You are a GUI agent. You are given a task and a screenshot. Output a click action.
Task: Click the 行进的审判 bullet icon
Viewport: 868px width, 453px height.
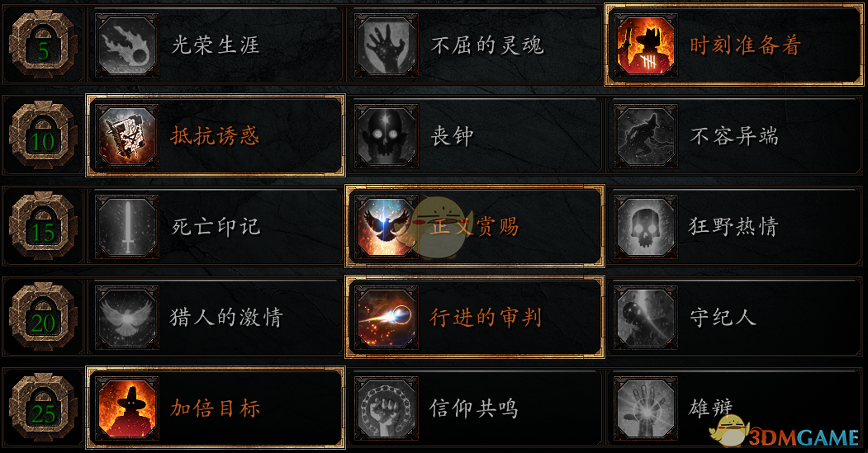(387, 318)
